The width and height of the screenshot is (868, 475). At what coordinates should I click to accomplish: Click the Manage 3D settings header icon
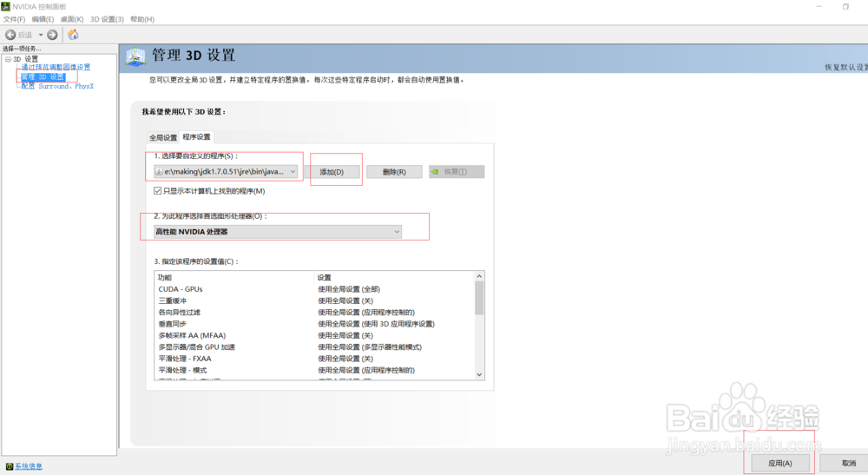tap(135, 56)
